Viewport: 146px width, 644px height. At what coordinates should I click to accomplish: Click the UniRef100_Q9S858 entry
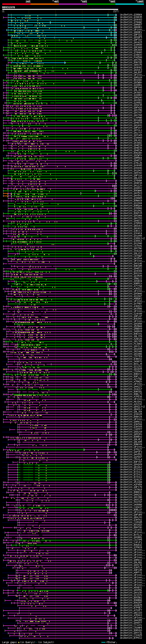(131, 324)
